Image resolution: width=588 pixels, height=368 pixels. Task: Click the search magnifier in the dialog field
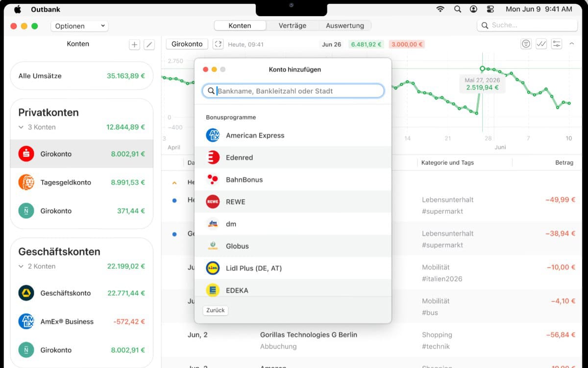click(x=211, y=91)
